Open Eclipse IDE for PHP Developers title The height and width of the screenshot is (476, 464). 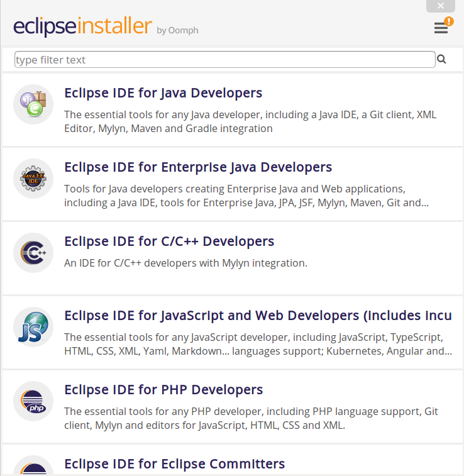[163, 390]
